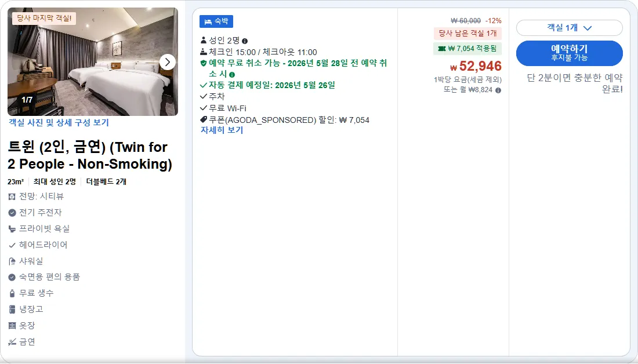638x364 pixels.
Task: Click the 23m² room size text
Action: click(x=16, y=182)
